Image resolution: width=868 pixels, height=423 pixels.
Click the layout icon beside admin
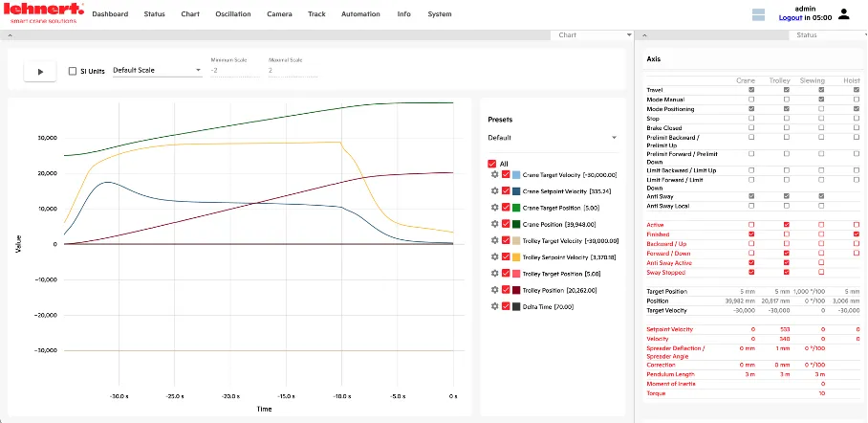758,15
